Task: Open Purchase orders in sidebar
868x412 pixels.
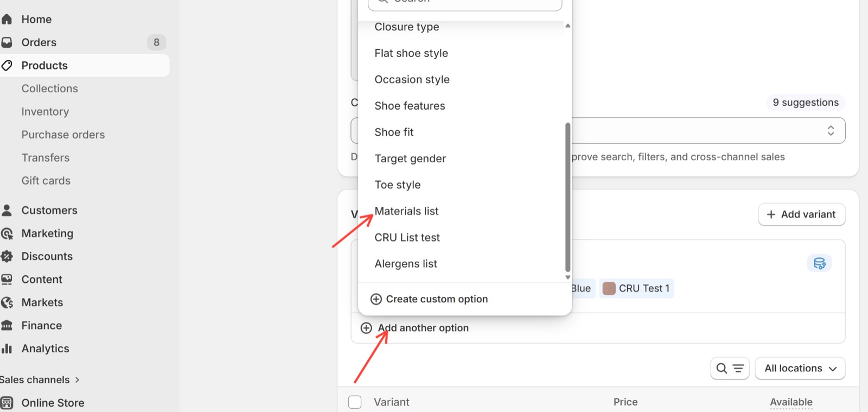Action: point(63,135)
